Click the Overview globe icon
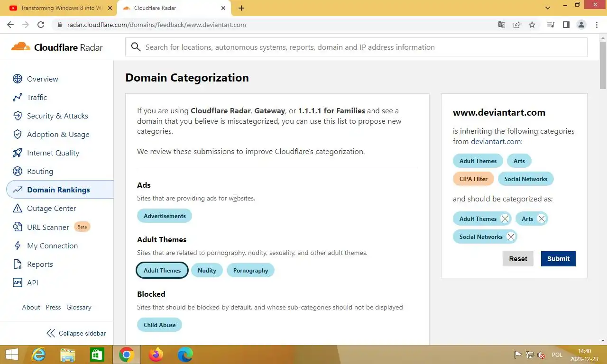This screenshot has height=364, width=607. click(18, 79)
